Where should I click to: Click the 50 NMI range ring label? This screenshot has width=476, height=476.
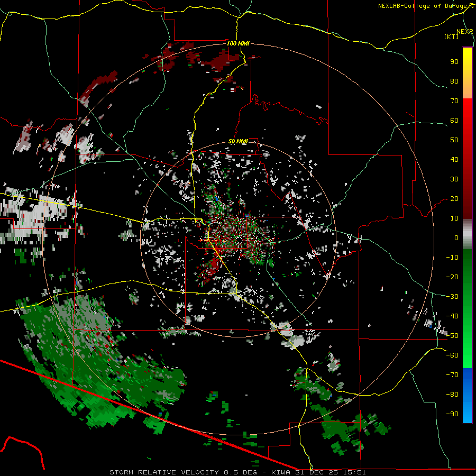coord(238,141)
